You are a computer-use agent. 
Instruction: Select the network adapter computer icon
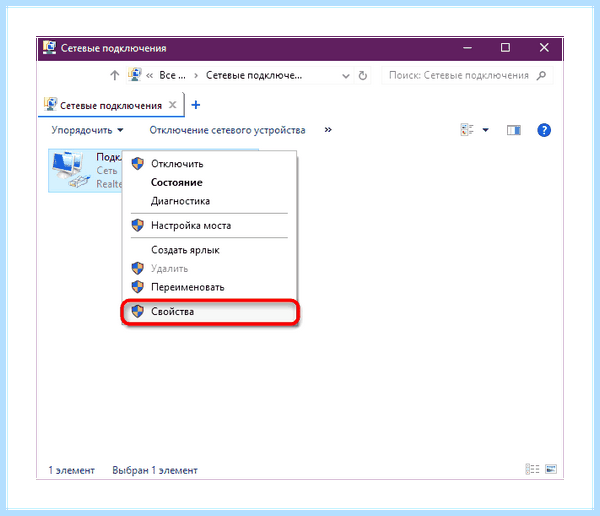coord(71,170)
